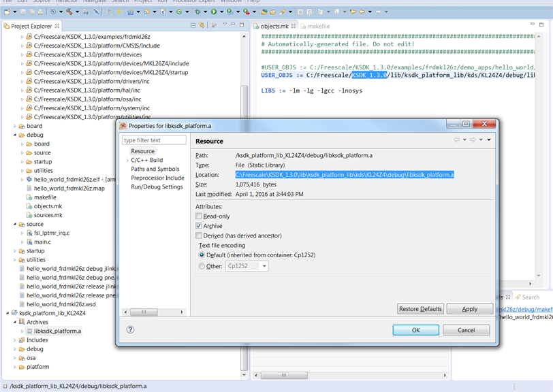Click the New wizard toolbar icon
The height and width of the screenshot is (392, 553).
7,12
